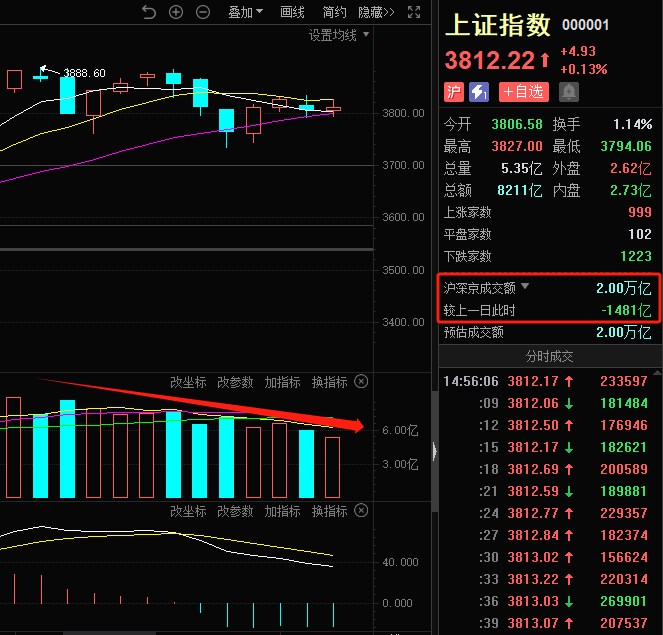Click the side panel collapse handle
Screen dimensions: 663x635
click(x=435, y=451)
